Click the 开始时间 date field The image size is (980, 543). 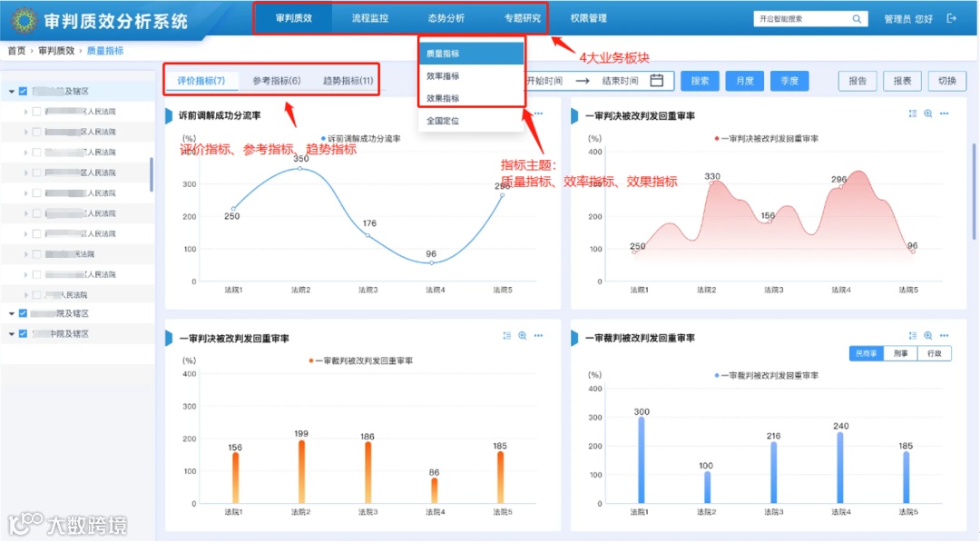point(545,81)
